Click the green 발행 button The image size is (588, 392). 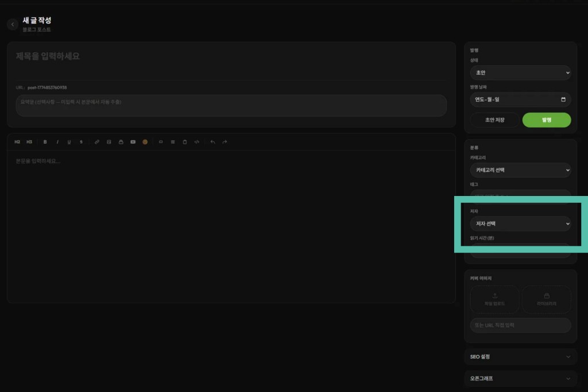click(x=546, y=120)
